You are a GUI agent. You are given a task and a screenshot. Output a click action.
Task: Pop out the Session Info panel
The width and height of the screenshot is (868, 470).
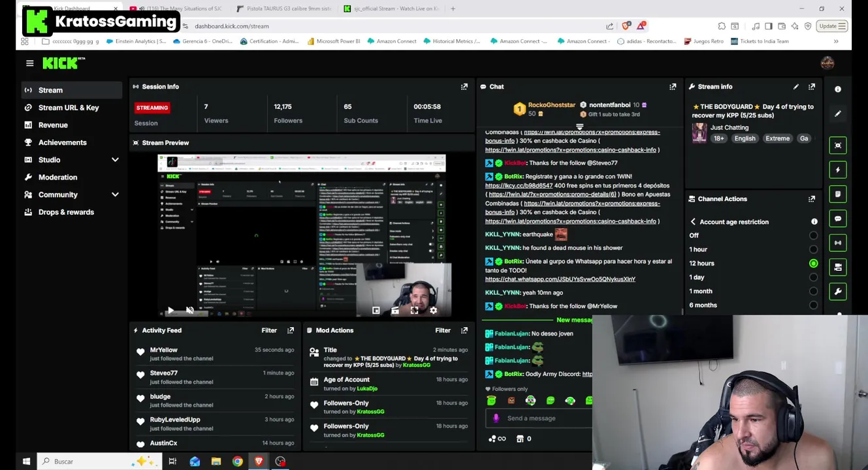pyautogui.click(x=464, y=87)
